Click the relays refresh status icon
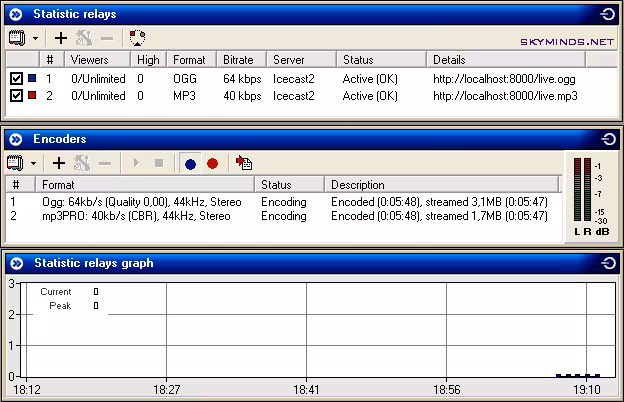Viewport: 624px width, 402px height. pos(137,38)
